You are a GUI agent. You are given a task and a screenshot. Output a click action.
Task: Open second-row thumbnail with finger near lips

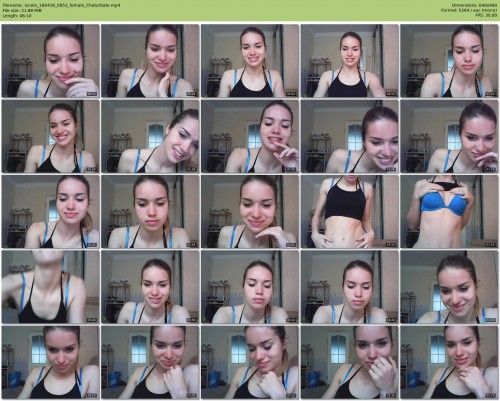coord(250,136)
